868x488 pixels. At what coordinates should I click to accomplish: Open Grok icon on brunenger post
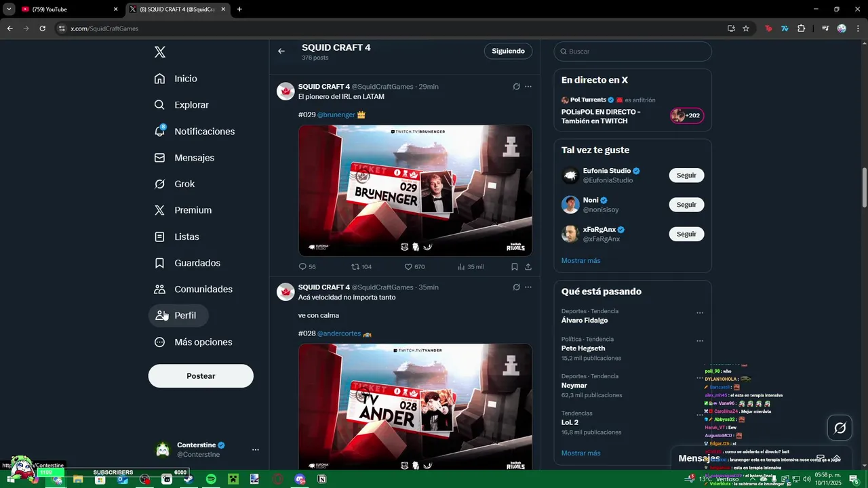(x=516, y=87)
